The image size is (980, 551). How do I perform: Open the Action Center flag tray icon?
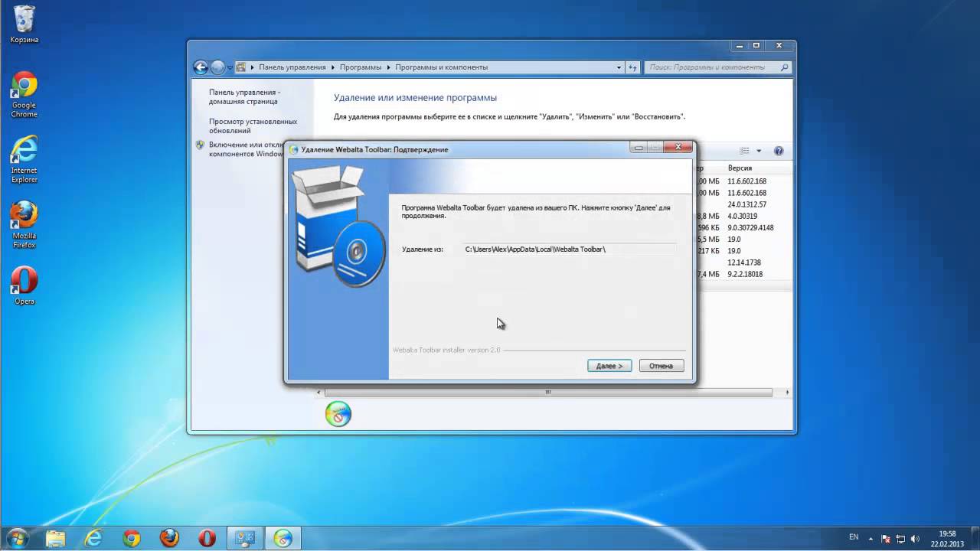tap(886, 539)
